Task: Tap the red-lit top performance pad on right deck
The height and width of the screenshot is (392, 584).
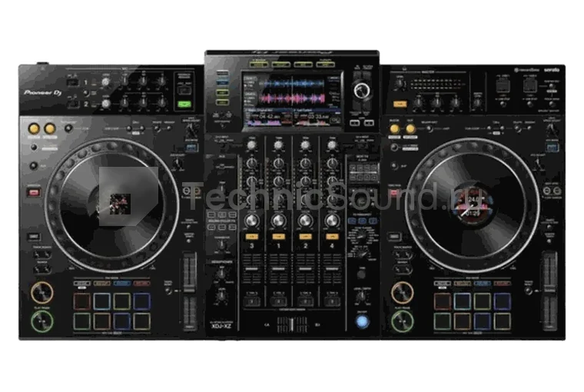Action: click(443, 301)
